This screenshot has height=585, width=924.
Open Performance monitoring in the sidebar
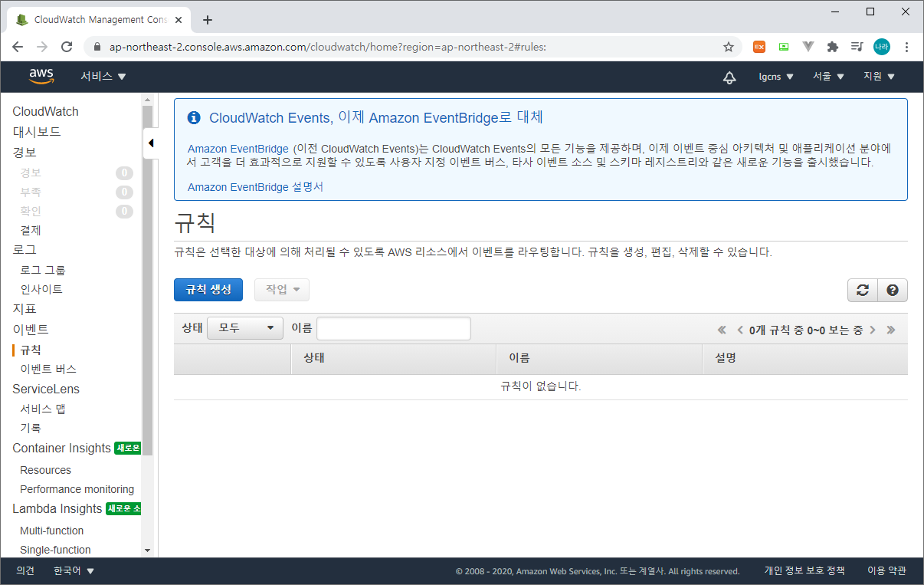77,489
